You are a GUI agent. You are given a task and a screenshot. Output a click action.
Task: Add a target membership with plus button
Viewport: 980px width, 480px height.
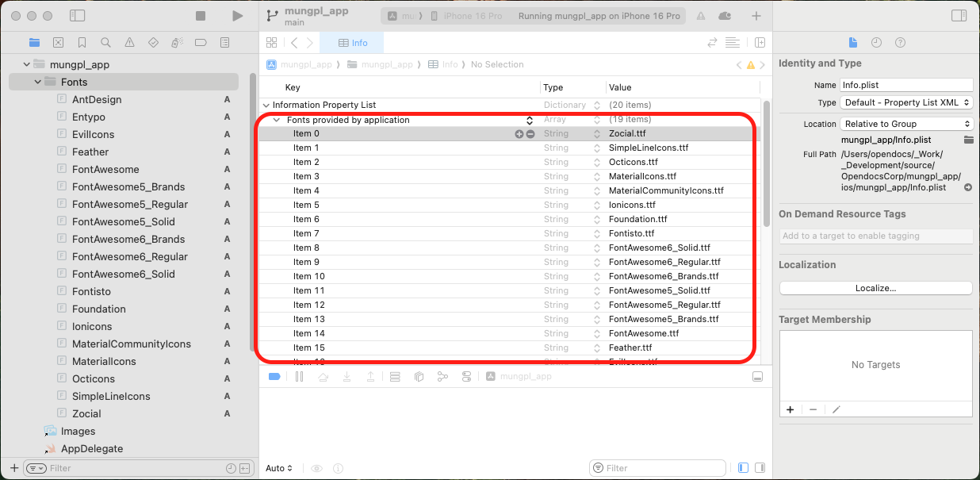[x=790, y=409]
